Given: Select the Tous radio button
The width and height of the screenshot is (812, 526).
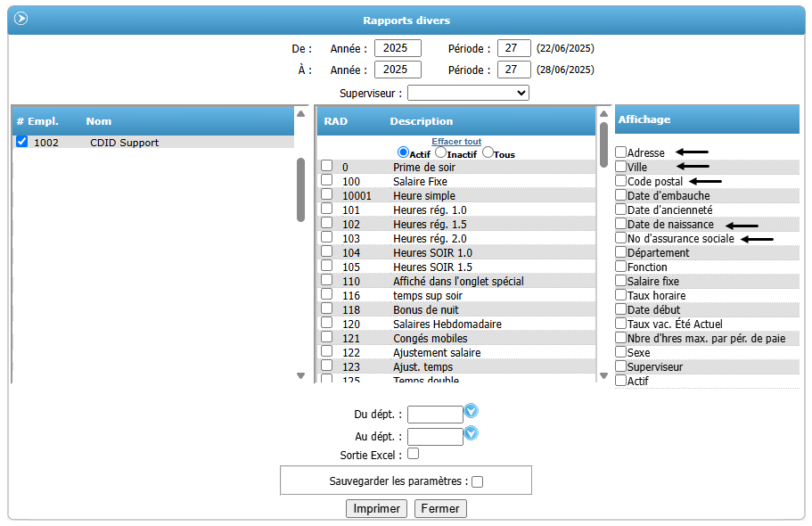Looking at the screenshot, I should [488, 153].
